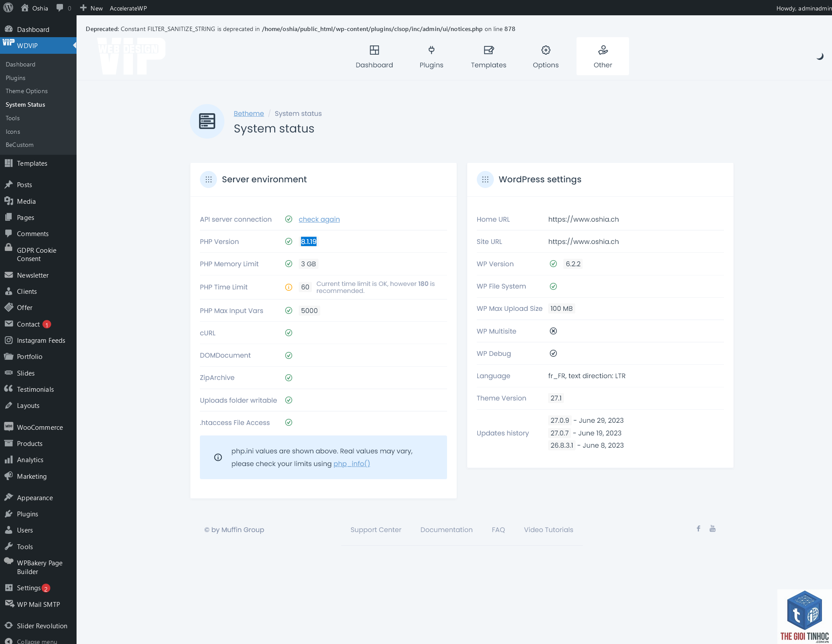Click the WP Multisite cross icon
The image size is (832, 644).
click(553, 331)
